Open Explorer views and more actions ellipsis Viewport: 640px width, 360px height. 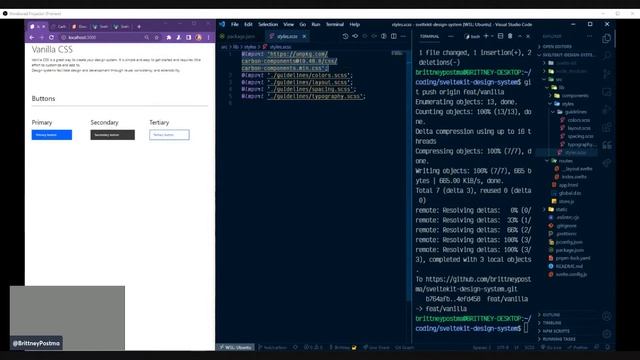589,36
